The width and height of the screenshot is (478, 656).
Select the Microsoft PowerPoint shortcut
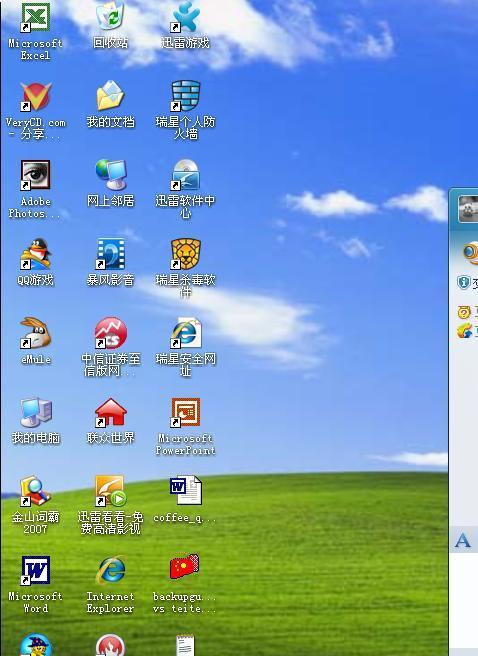point(185,413)
